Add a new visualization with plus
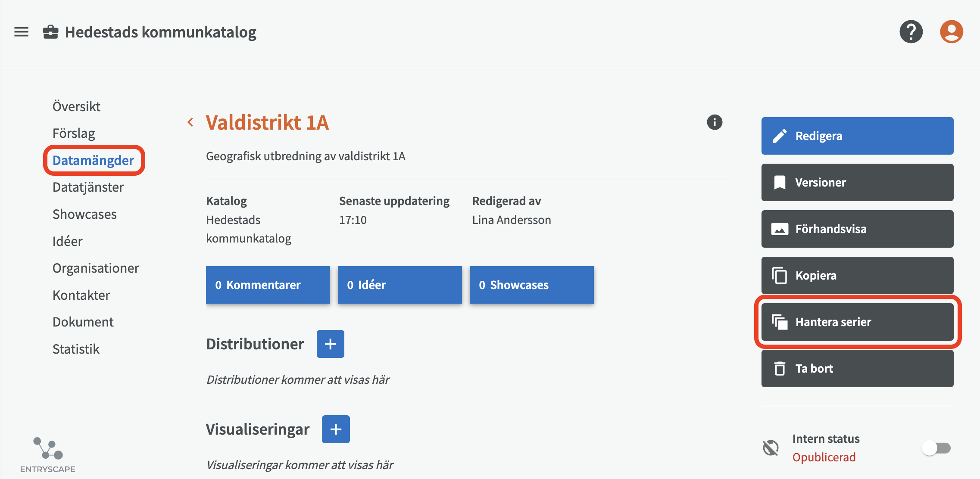 [335, 429]
